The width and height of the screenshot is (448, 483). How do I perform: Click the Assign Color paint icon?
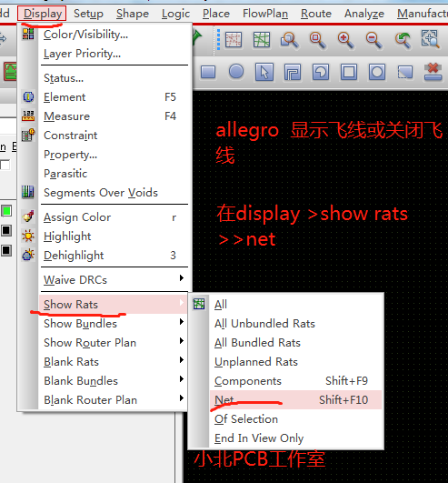tap(28, 216)
